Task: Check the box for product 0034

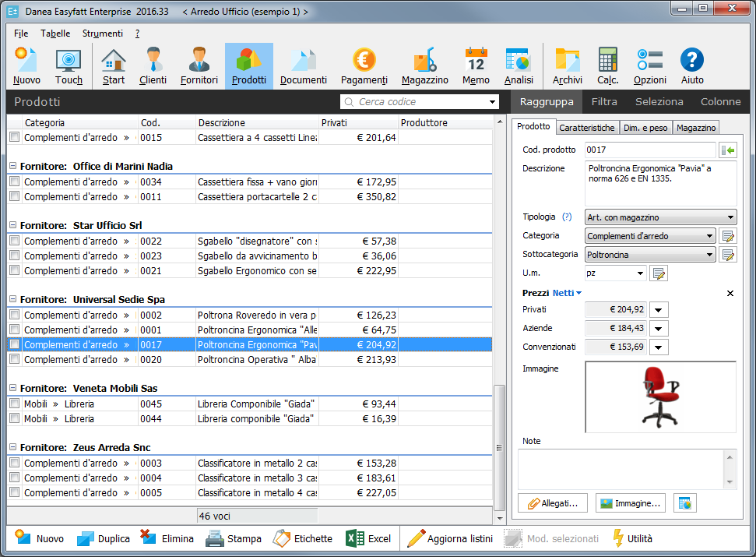Action: [14, 182]
